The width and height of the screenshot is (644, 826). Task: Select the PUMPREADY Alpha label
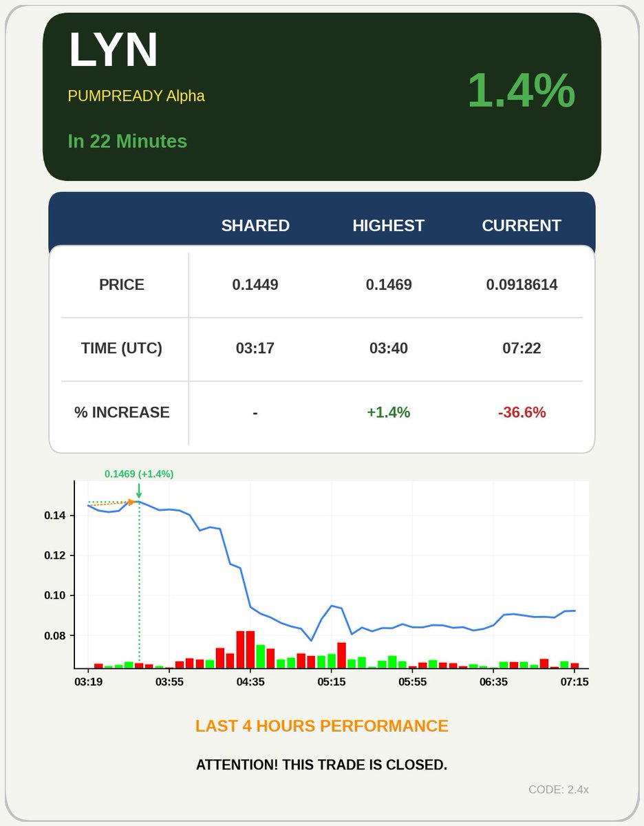136,96
